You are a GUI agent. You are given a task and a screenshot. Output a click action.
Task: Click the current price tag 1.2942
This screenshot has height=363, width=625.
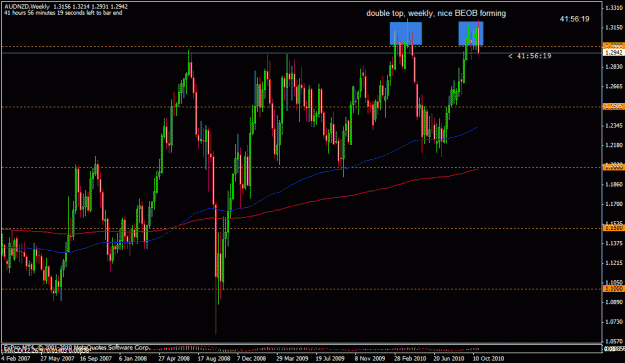click(614, 53)
